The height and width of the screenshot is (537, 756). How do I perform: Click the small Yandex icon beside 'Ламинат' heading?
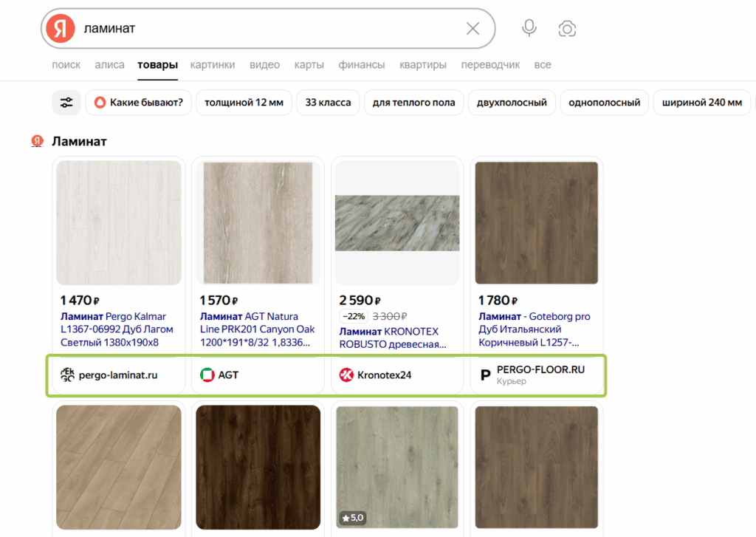[x=37, y=141]
